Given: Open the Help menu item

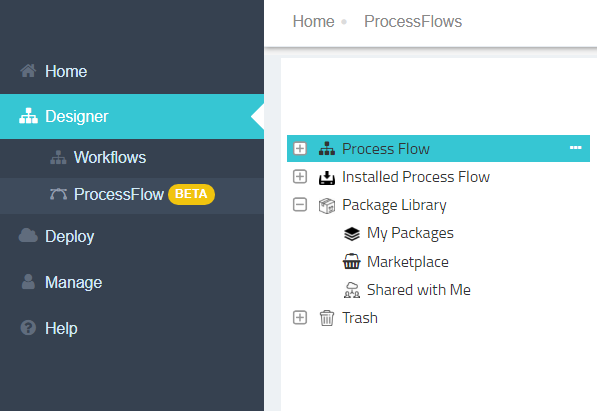Looking at the screenshot, I should click(132, 328).
